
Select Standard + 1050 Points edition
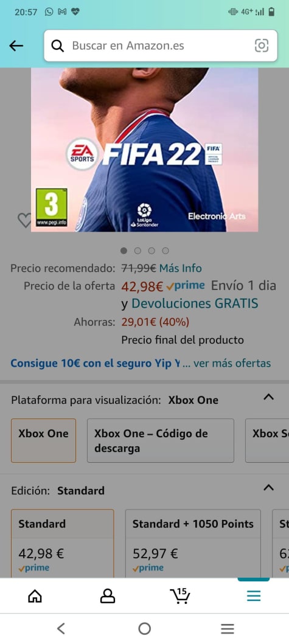click(x=193, y=544)
